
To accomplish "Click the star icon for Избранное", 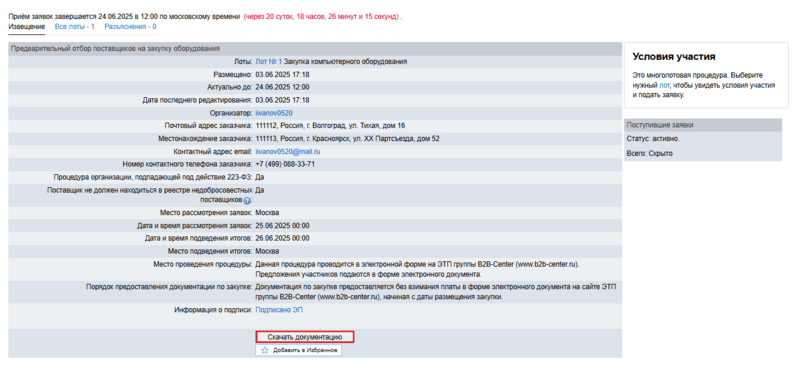I will 264,351.
